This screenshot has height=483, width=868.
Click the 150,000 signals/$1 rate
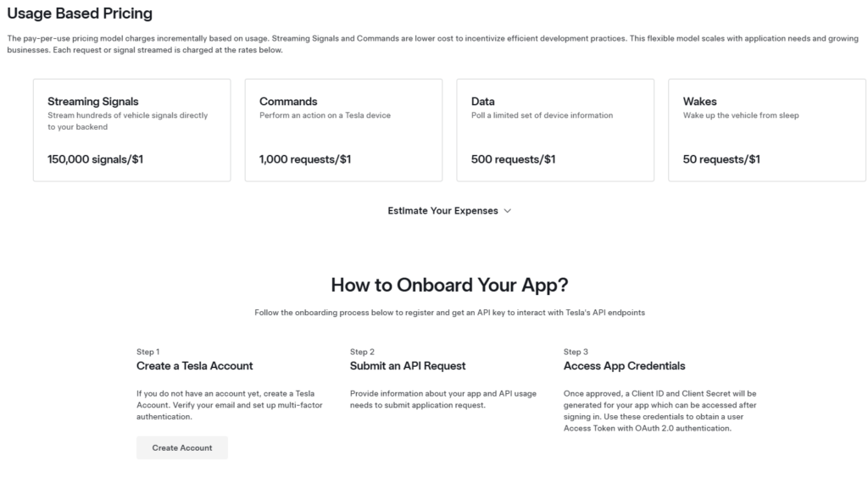[x=96, y=158]
